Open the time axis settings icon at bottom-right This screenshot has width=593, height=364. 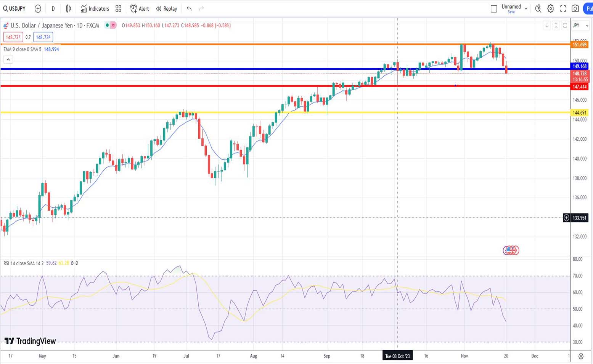(x=581, y=356)
